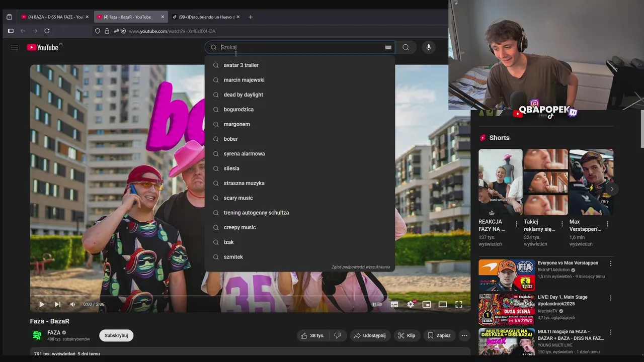Choose the straszna muzyka suggestion
This screenshot has height=362, width=644.
(x=300, y=183)
